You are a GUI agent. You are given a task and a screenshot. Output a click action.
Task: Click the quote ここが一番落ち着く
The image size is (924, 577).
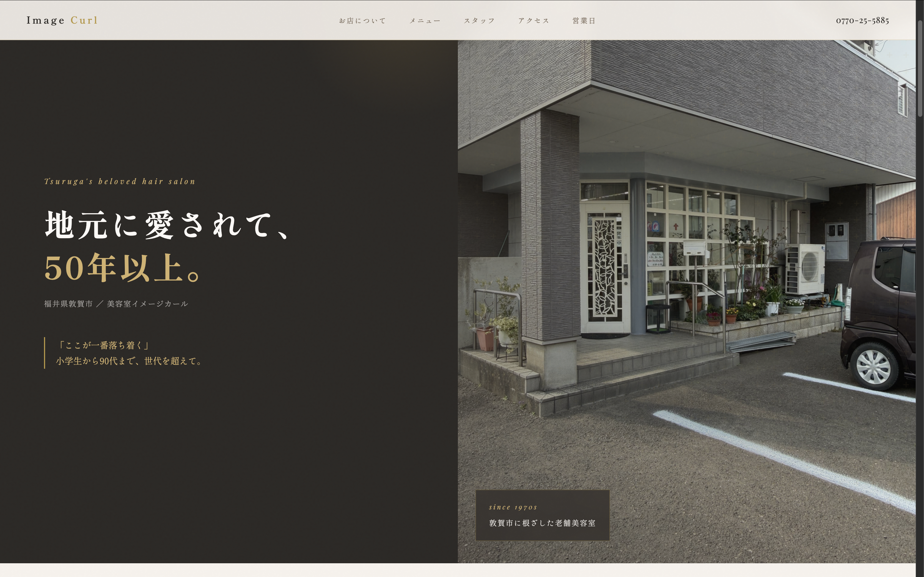[103, 345]
